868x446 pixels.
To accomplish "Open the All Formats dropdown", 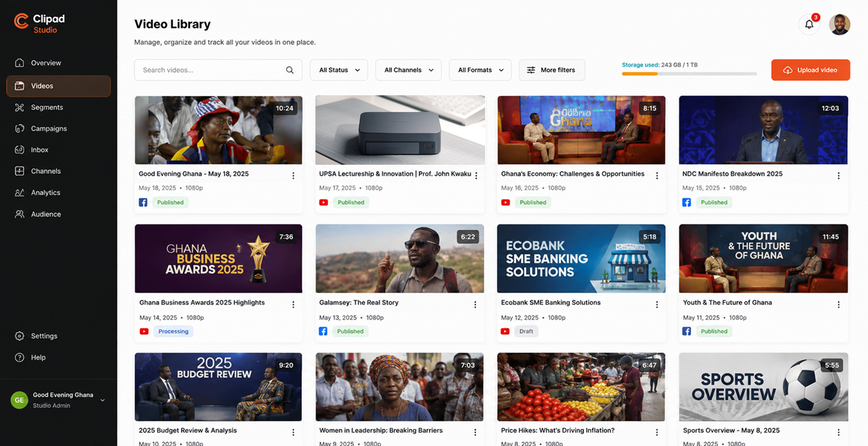I will [480, 70].
